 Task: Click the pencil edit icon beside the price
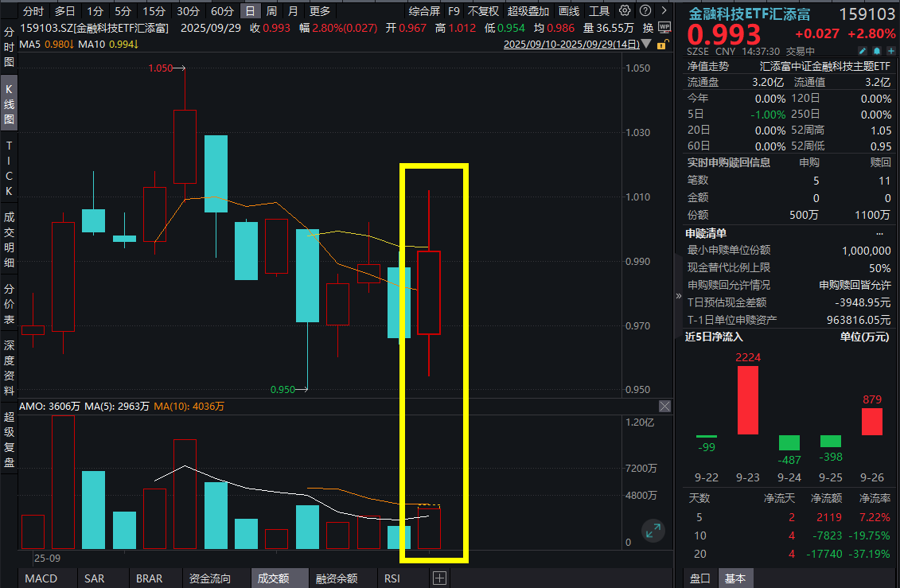[x=863, y=50]
